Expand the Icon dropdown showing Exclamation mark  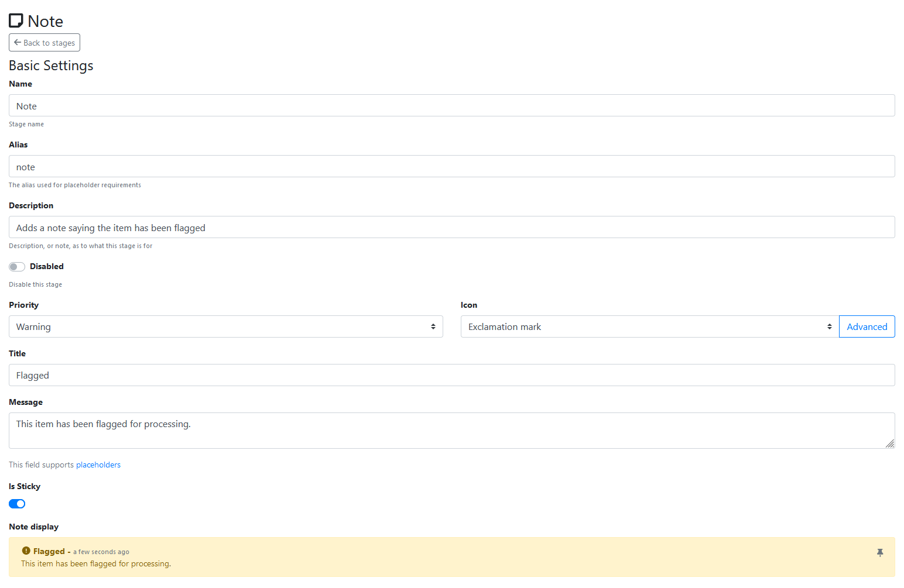(649, 326)
